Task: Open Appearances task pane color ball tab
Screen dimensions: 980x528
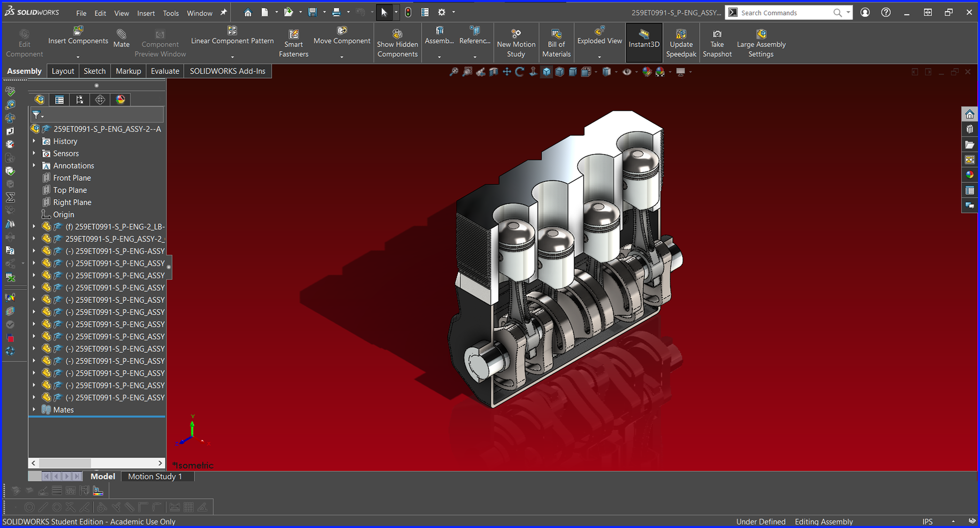Action: point(969,175)
